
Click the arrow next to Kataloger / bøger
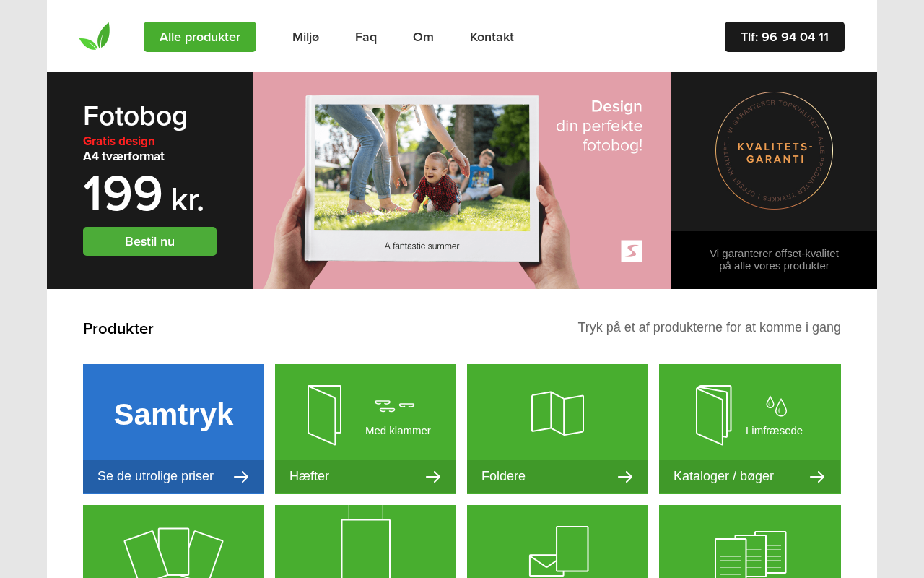(x=817, y=477)
